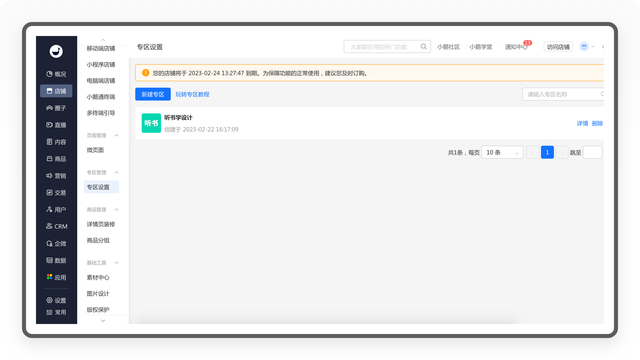Open the CRM sidebar icon
The height and width of the screenshot is (360, 640).
(x=49, y=226)
